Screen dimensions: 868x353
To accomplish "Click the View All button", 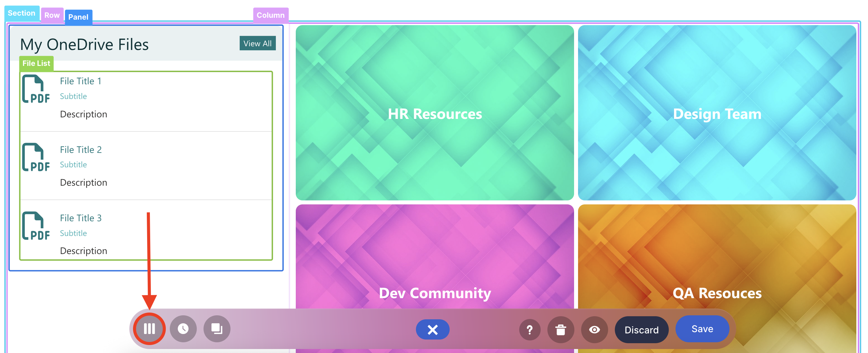I will click(x=257, y=44).
